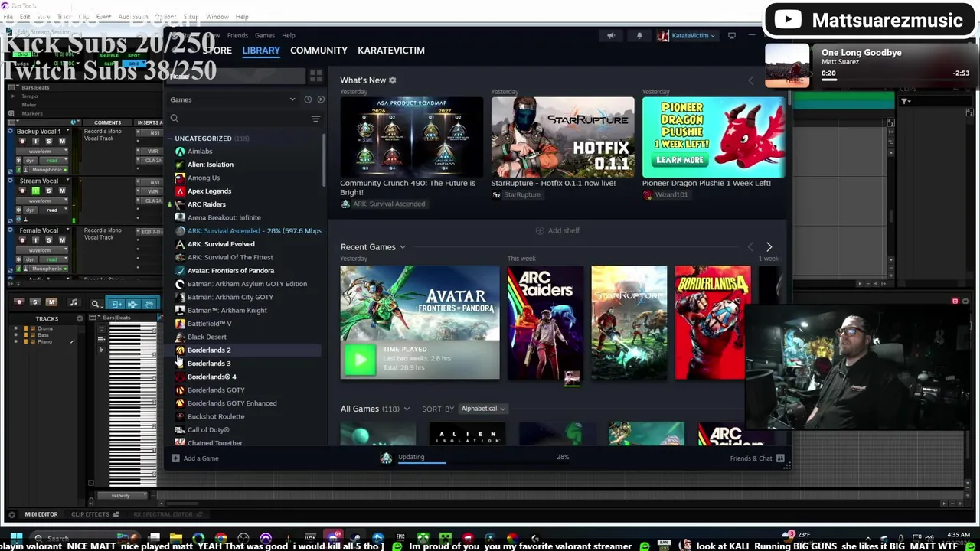This screenshot has width=980, height=551.
Task: Select Borderlands 3 in the game list
Action: pyautogui.click(x=209, y=364)
